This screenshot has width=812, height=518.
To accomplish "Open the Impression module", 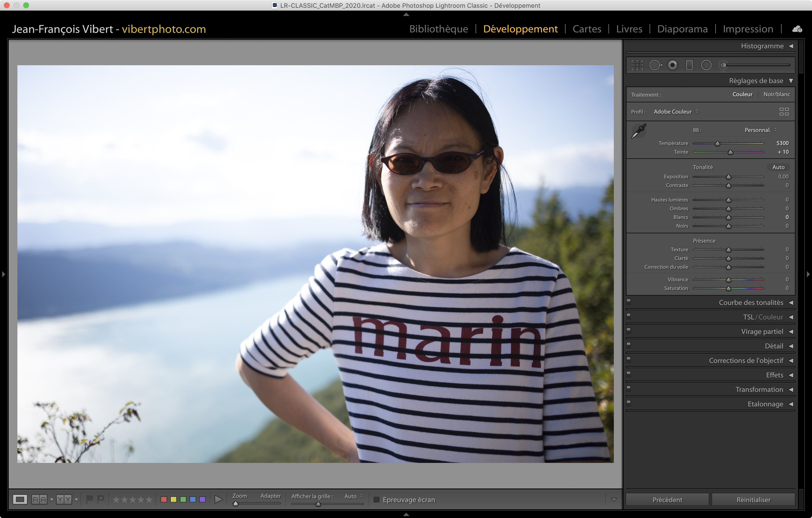I will coord(747,29).
